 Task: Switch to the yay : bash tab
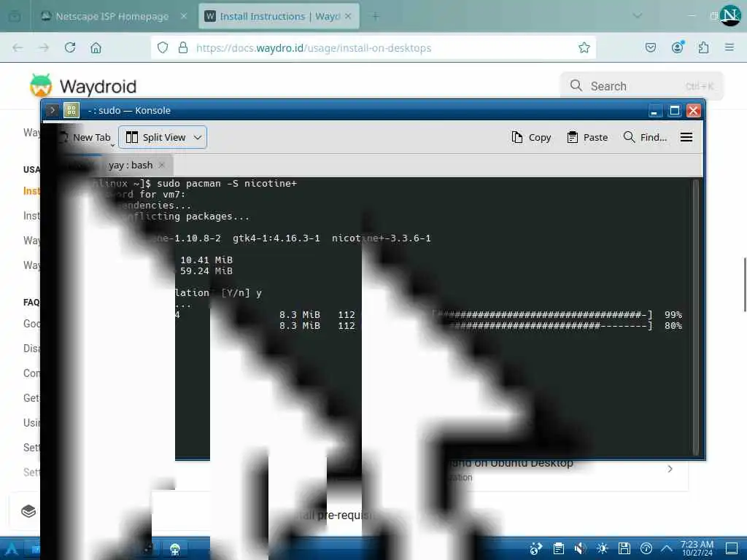131,165
